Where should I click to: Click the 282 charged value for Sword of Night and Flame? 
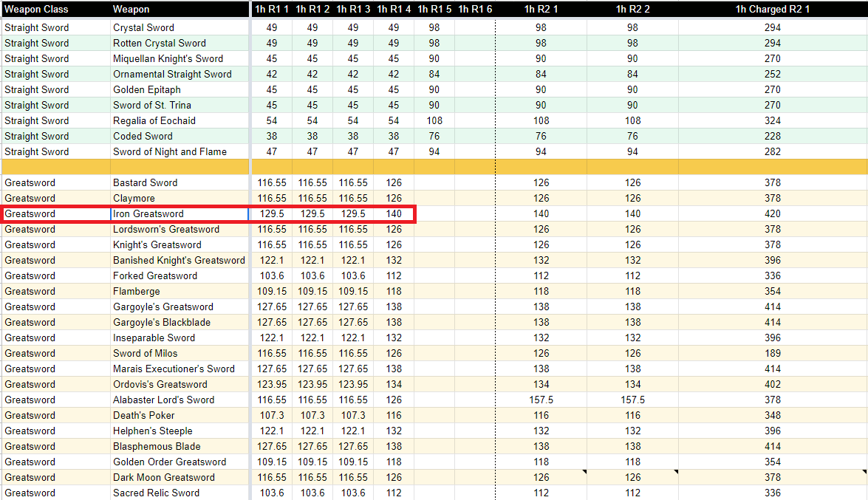click(772, 151)
